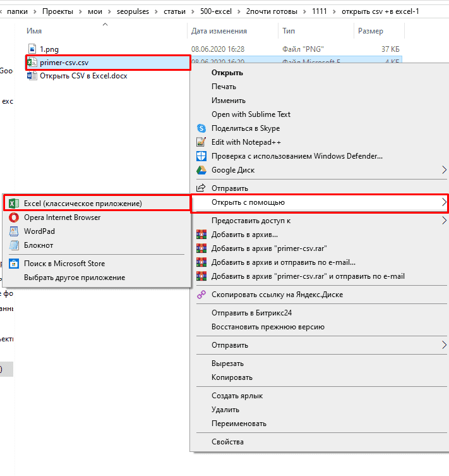Image resolution: width=449 pixels, height=476 pixels.
Task: Expand the Предоставить доступ к submenu arrow
Action: 444,221
